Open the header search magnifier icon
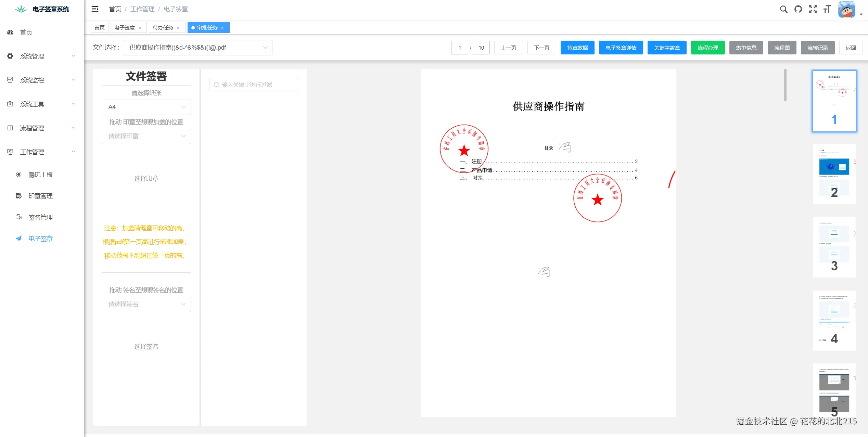This screenshot has height=437, width=868. [x=783, y=9]
